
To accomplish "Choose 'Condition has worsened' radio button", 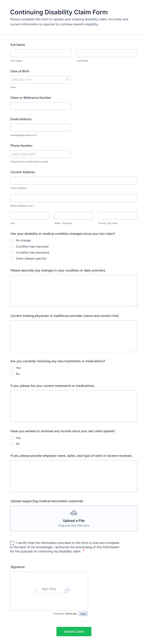I will [12, 252].
